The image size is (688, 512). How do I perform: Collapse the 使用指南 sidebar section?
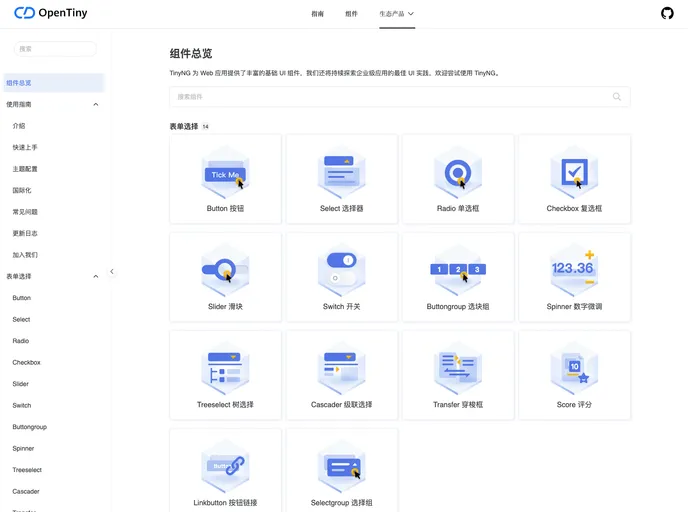[96, 104]
